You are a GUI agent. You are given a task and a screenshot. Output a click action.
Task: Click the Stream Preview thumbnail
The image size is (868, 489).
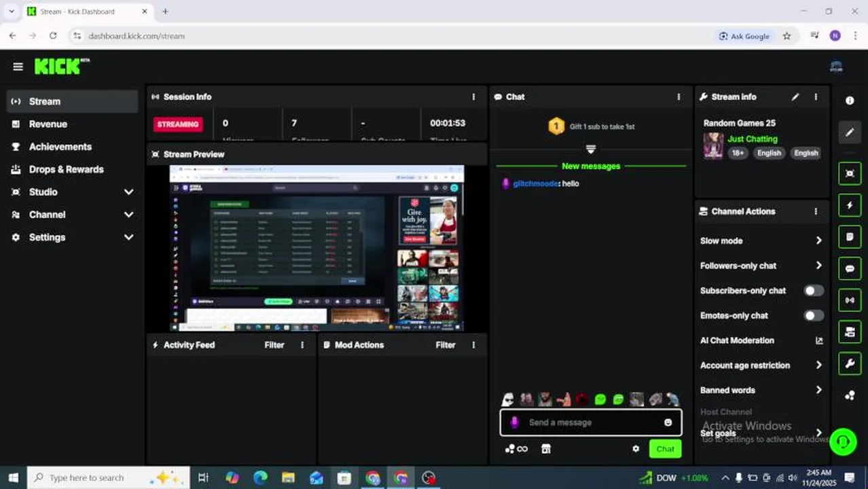(x=317, y=248)
